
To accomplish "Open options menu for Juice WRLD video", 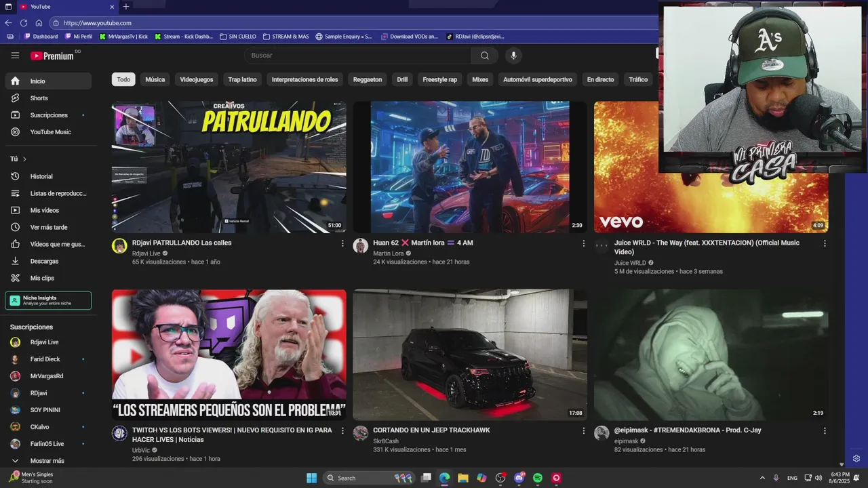I will tap(825, 243).
